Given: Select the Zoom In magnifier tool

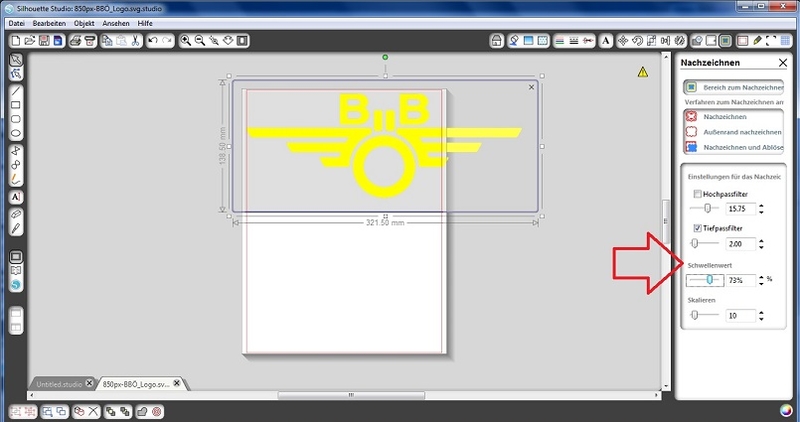Looking at the screenshot, I should click(186, 41).
